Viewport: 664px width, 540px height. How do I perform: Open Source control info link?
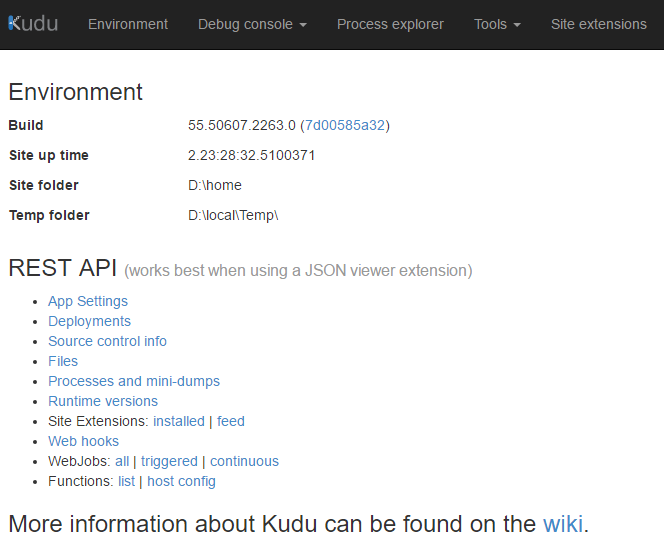pos(107,341)
